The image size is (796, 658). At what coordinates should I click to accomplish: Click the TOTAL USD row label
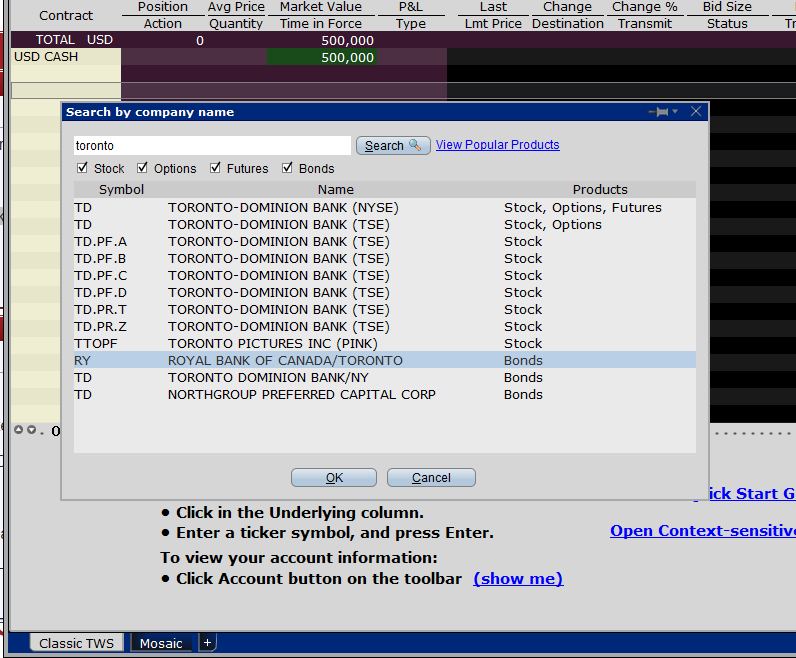click(x=74, y=40)
